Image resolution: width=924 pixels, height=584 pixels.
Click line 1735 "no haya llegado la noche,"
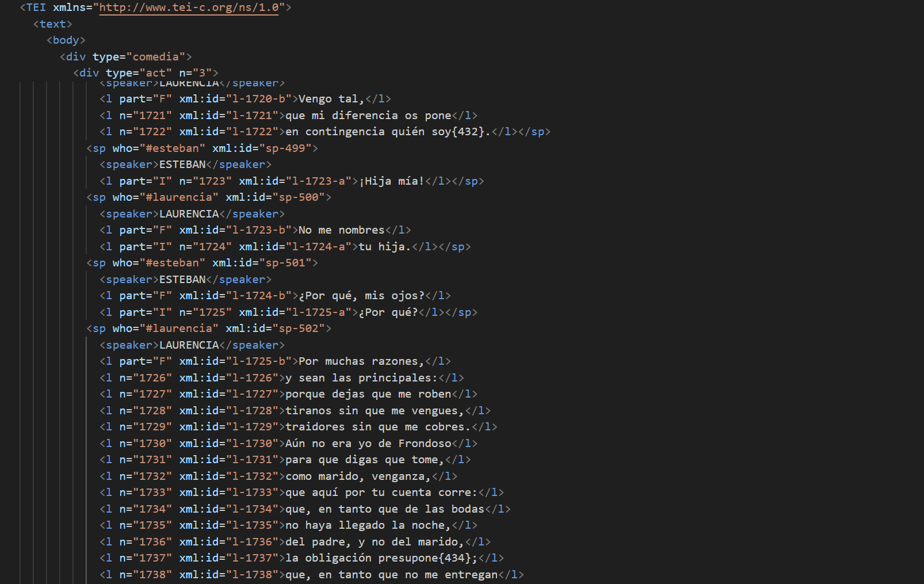tap(288, 525)
